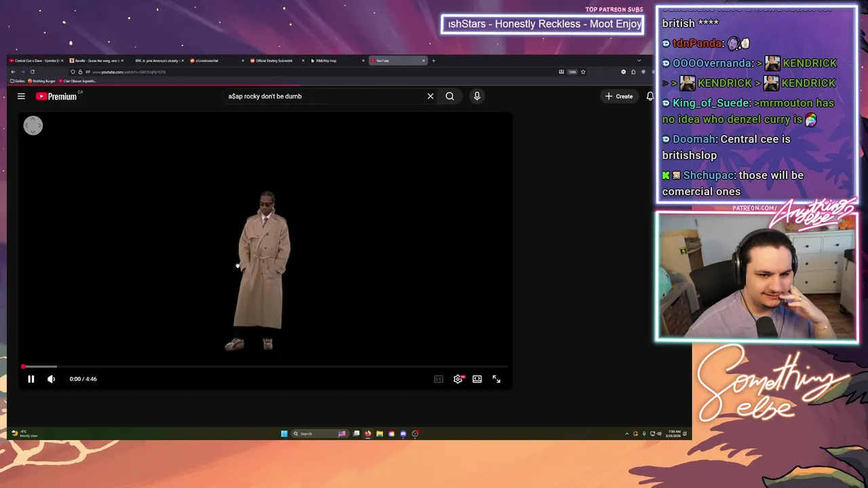
Task: Open the YouTube hamburger guide menu
Action: (21, 96)
